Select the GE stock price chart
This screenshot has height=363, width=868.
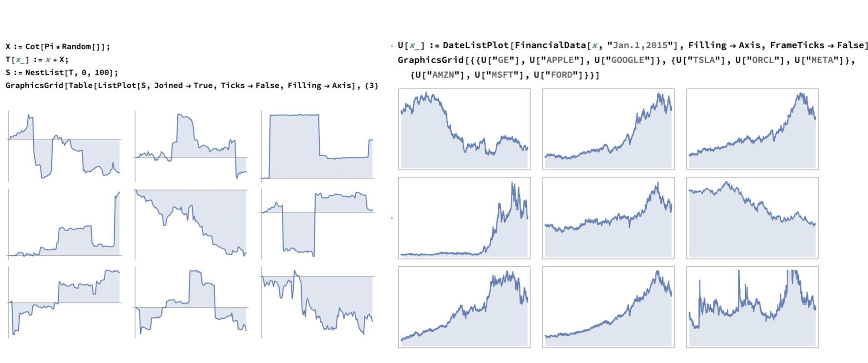tap(464, 129)
